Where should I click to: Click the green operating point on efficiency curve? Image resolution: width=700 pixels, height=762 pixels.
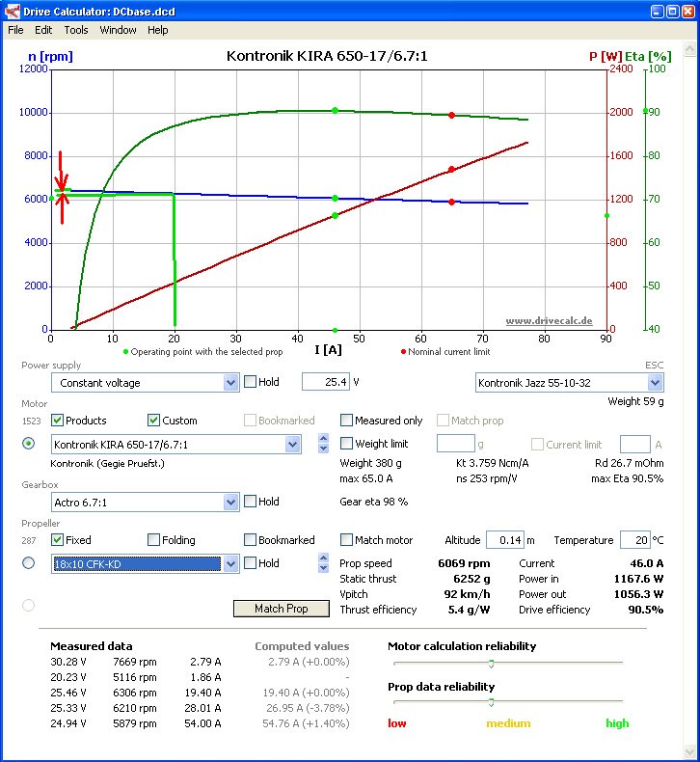click(x=335, y=111)
